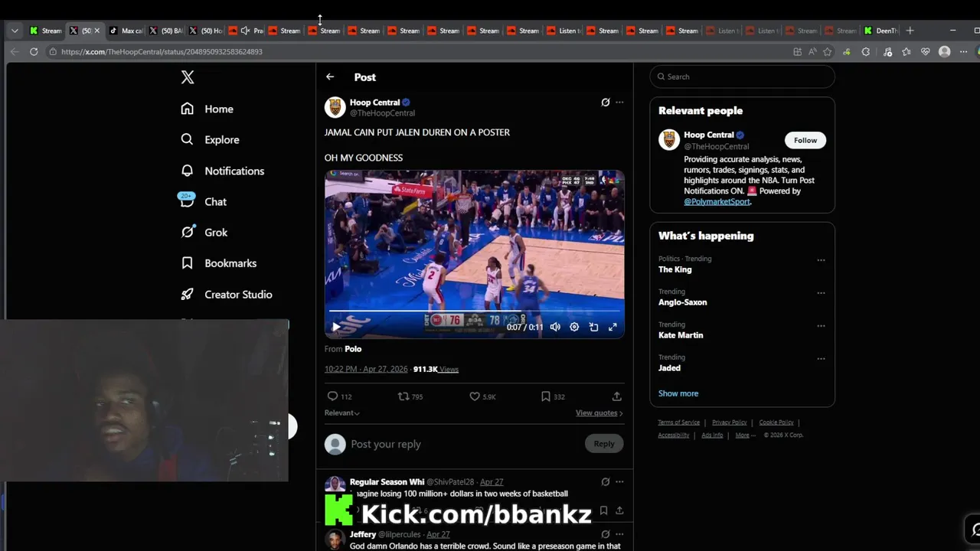980x551 pixels.
Task: Open Jeffery's profile avatar
Action: pos(335,539)
